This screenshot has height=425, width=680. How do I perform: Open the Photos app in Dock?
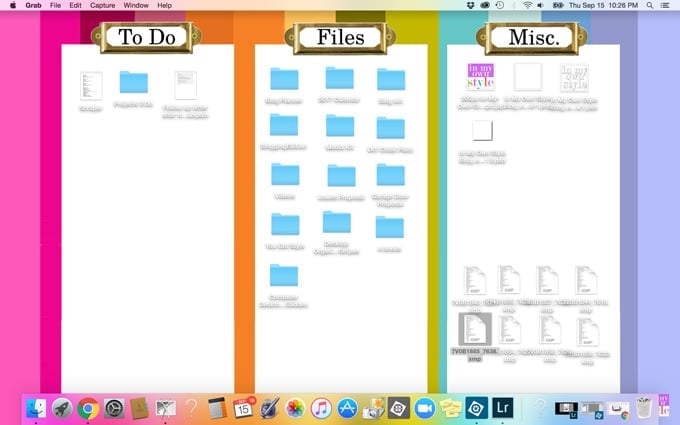coord(296,408)
